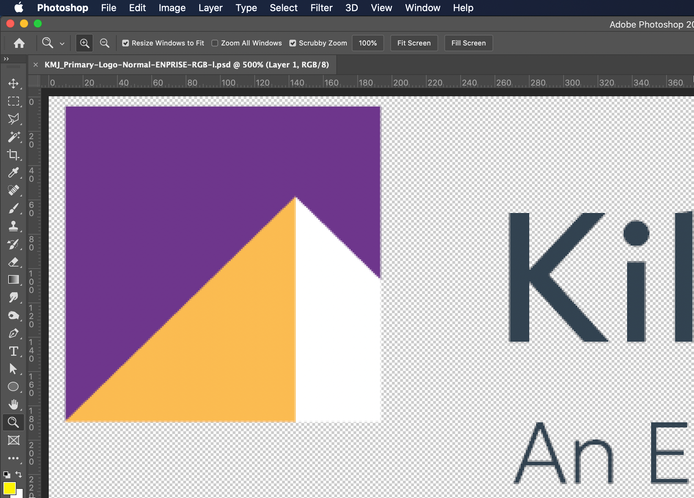Close the KMJ_Primary-Logo document tab

(35, 65)
